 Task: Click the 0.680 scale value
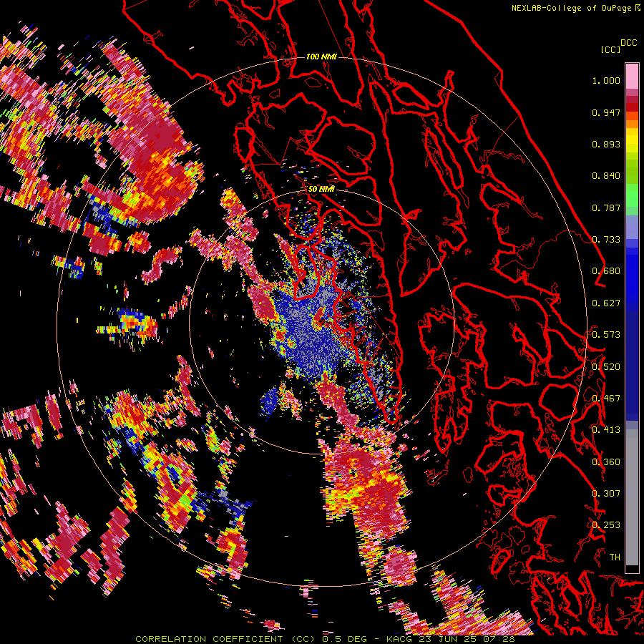[x=606, y=271]
